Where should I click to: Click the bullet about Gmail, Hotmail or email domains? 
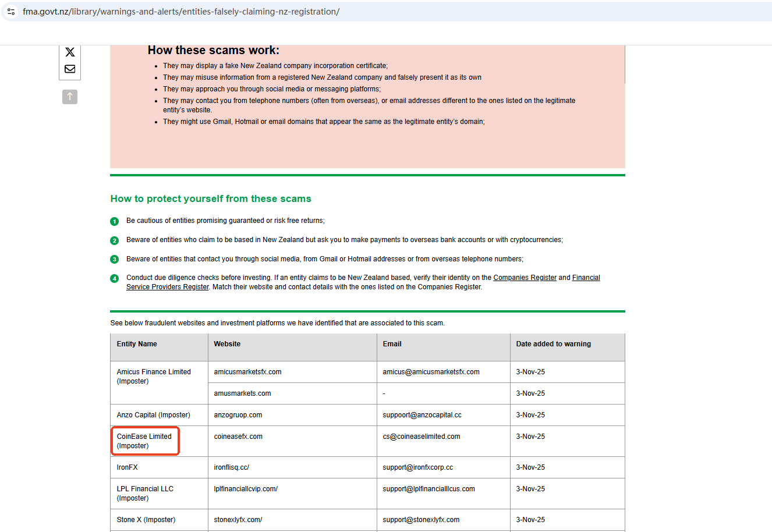pos(324,122)
